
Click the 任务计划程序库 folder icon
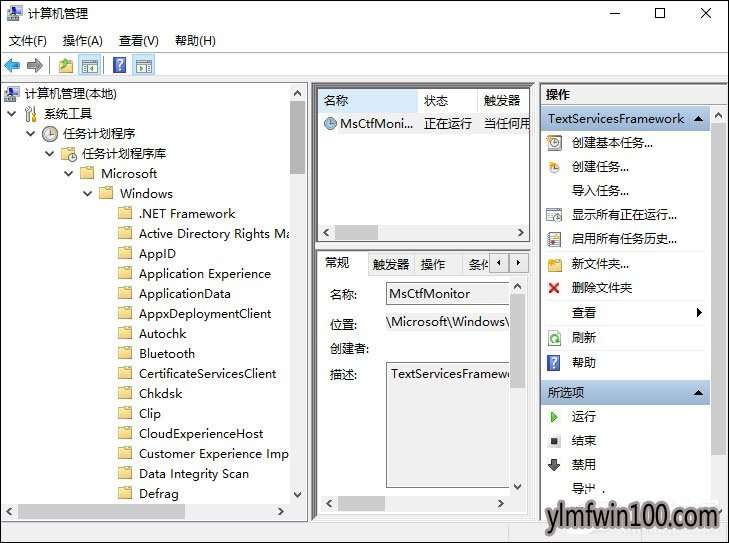(x=69, y=154)
